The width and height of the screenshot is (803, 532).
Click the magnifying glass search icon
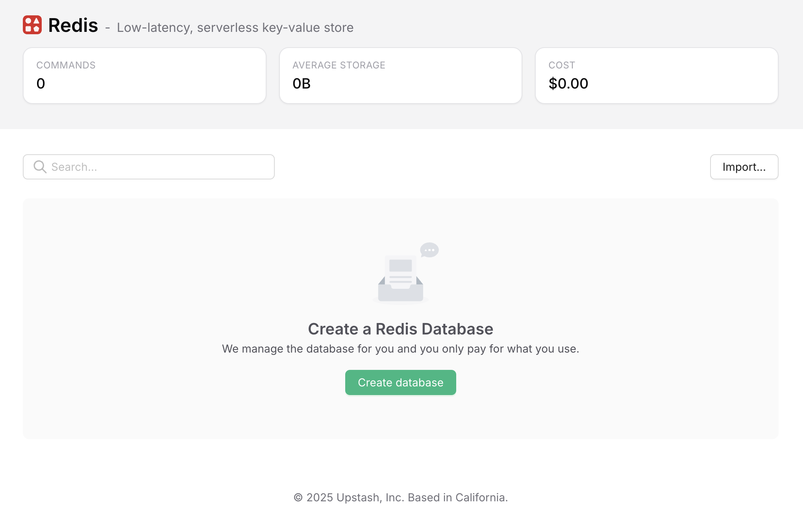(40, 167)
